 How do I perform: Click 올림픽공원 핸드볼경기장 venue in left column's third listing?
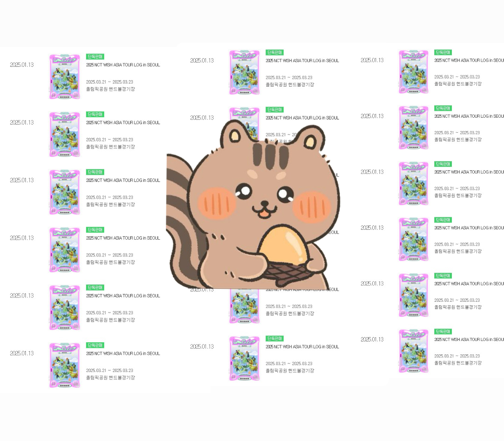tap(111, 204)
